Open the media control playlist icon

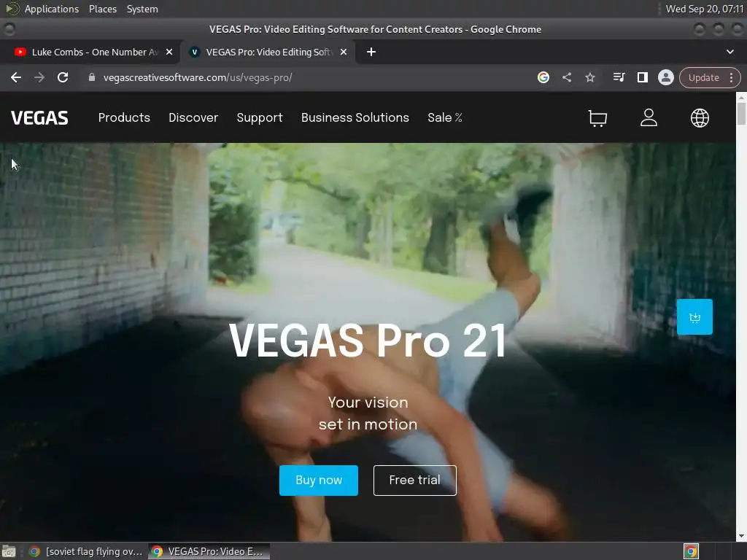[x=619, y=77]
